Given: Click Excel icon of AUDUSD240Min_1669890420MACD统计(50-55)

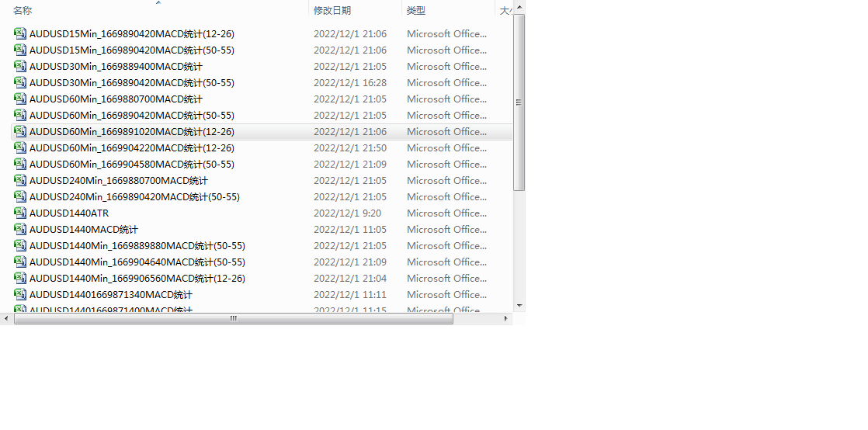Looking at the screenshot, I should pyautogui.click(x=20, y=196).
